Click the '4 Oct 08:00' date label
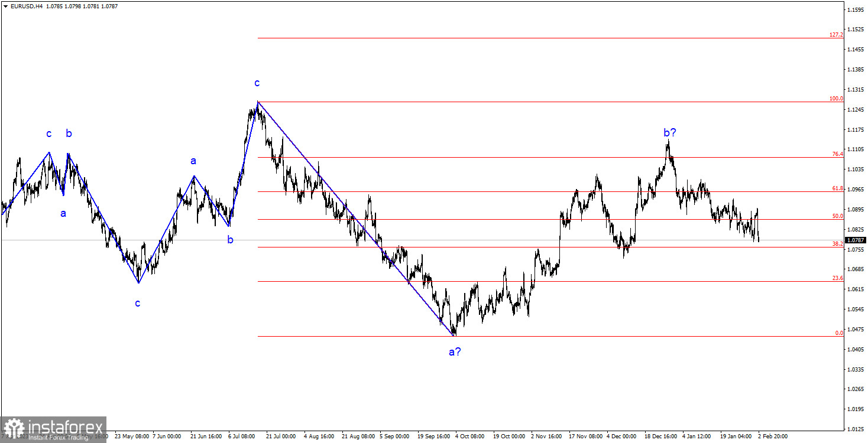868x443 pixels. tap(470, 437)
